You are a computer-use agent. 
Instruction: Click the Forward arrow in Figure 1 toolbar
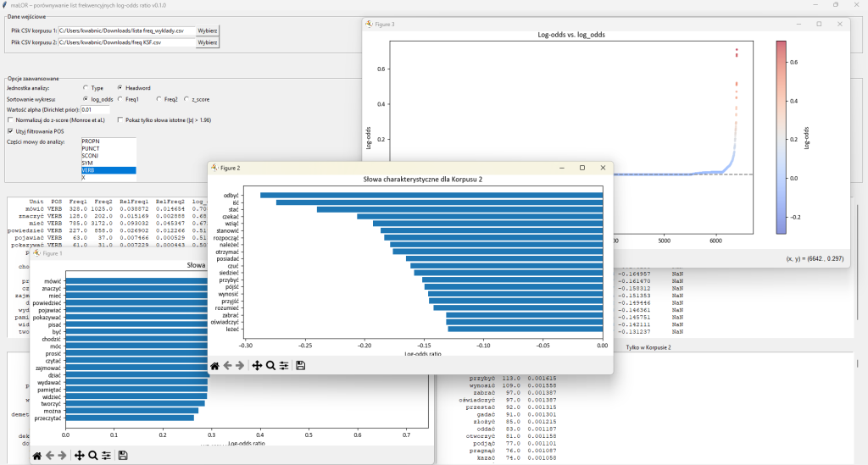(x=62, y=456)
